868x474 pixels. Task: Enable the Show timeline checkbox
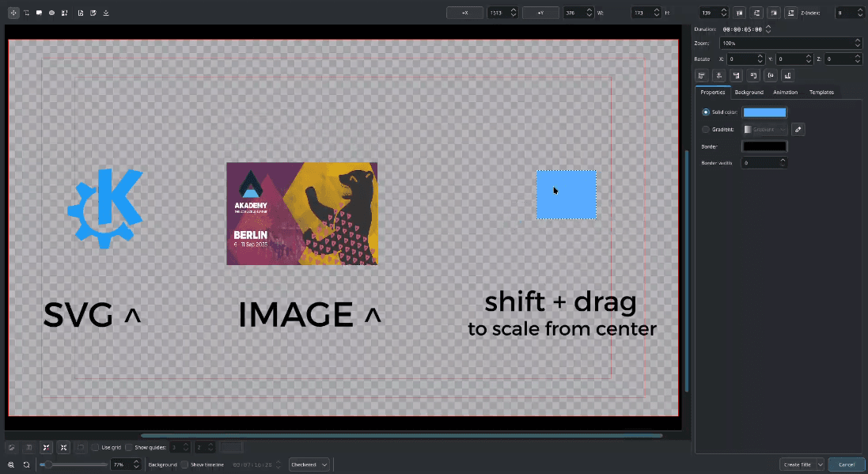pos(184,465)
